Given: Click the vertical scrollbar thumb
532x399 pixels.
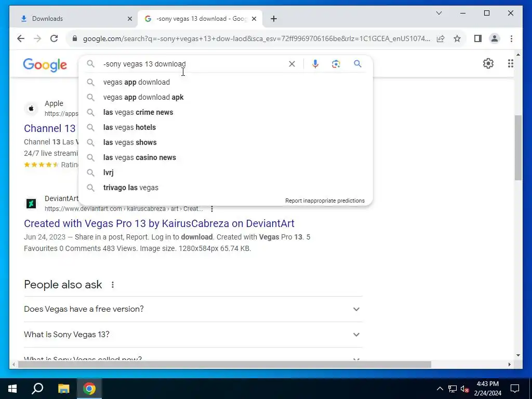Looking at the screenshot, I should click(x=518, y=148).
